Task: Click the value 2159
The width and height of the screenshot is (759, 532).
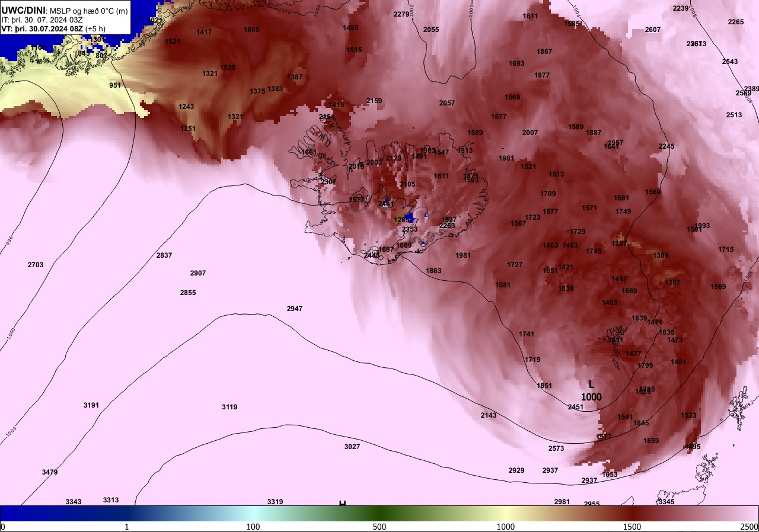Action: (374, 101)
